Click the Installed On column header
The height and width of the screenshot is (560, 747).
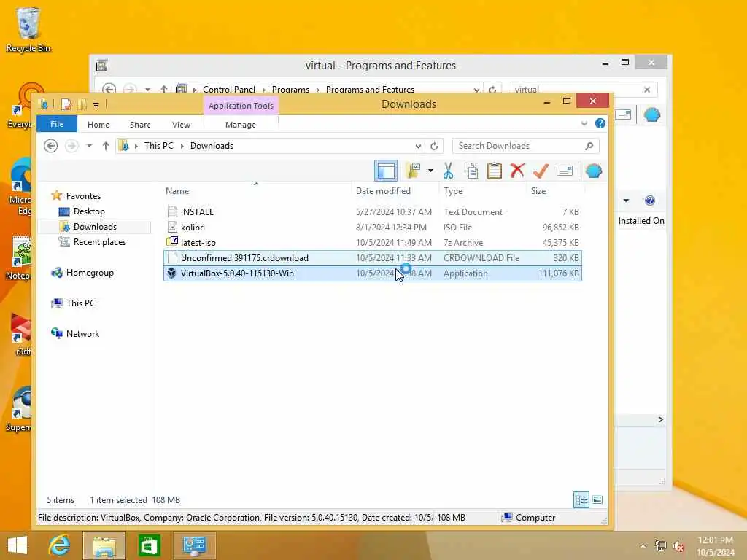click(640, 221)
